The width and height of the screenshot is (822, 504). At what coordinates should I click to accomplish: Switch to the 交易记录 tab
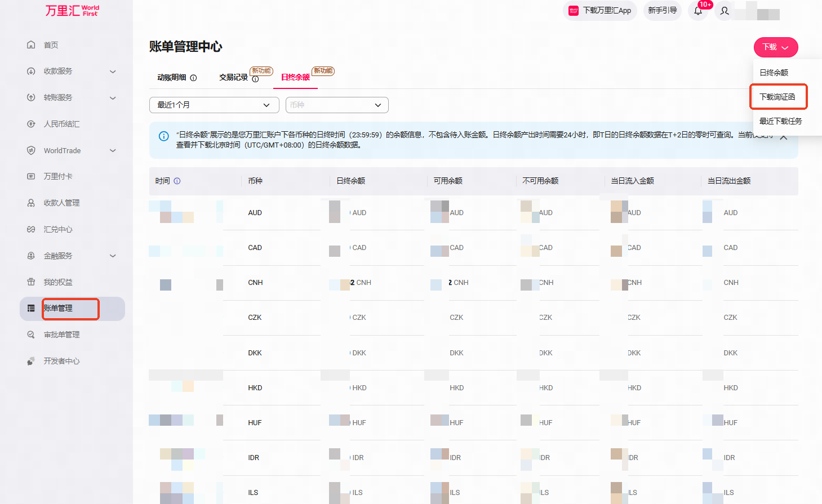[233, 77]
